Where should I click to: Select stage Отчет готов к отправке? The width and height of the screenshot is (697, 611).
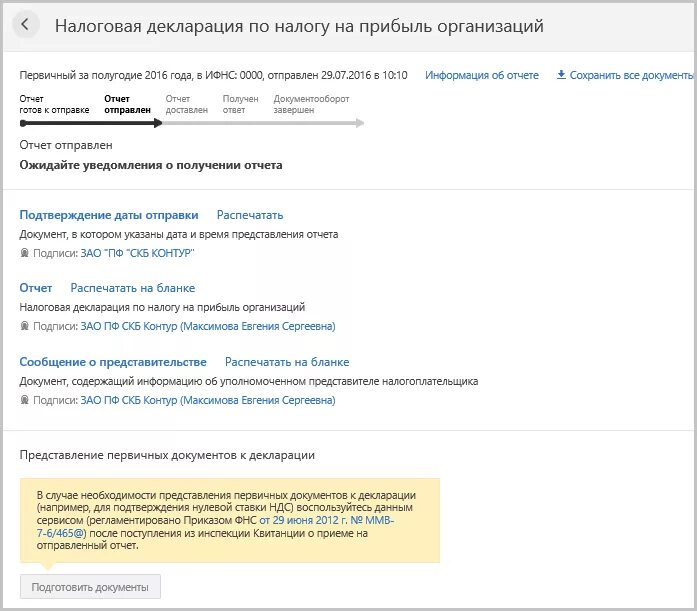pyautogui.click(x=54, y=104)
